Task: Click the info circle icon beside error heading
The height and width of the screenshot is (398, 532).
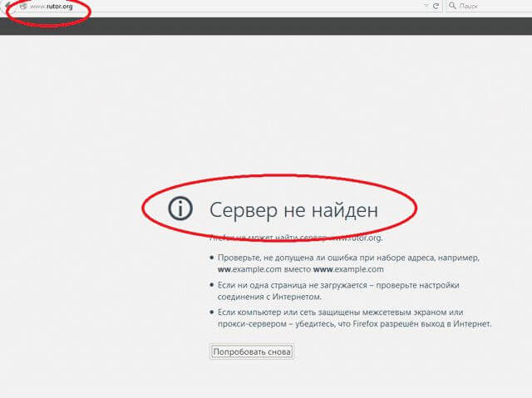Action: [180, 209]
